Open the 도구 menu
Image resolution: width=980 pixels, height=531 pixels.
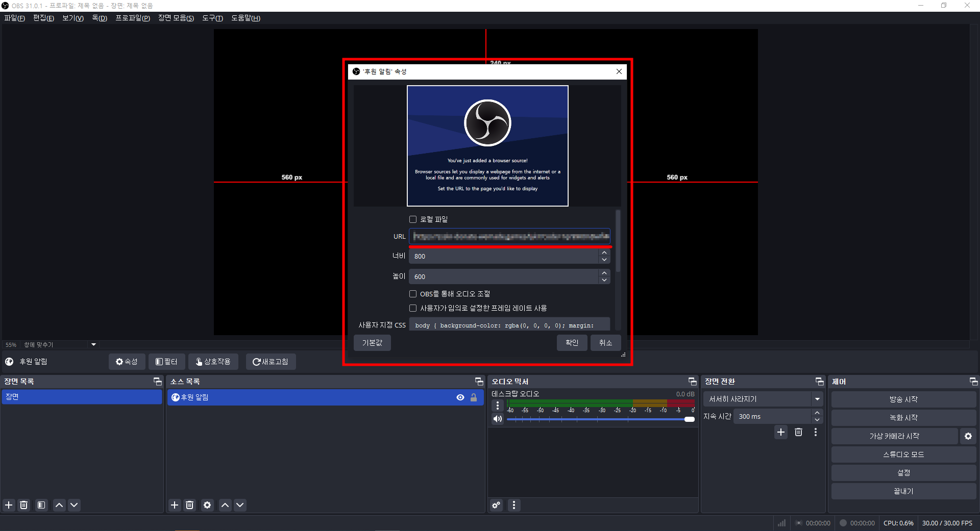pos(212,18)
